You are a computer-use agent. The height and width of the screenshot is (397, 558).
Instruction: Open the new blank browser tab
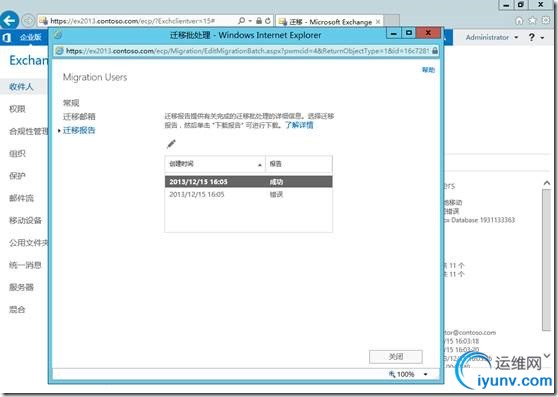391,21
